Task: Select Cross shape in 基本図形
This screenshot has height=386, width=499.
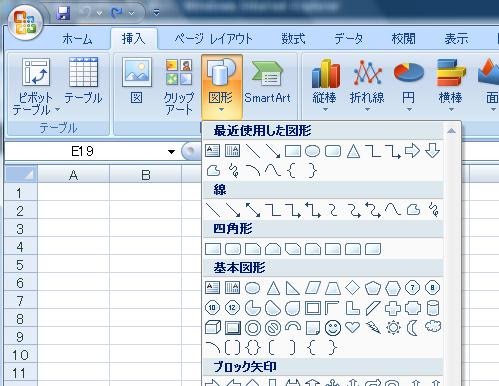Action: click(393, 308)
